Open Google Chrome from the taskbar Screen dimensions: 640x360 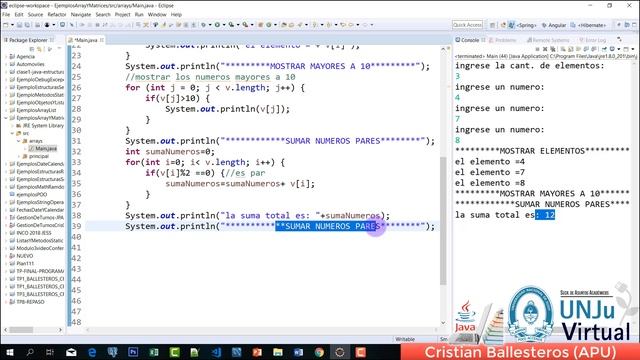tap(319, 352)
